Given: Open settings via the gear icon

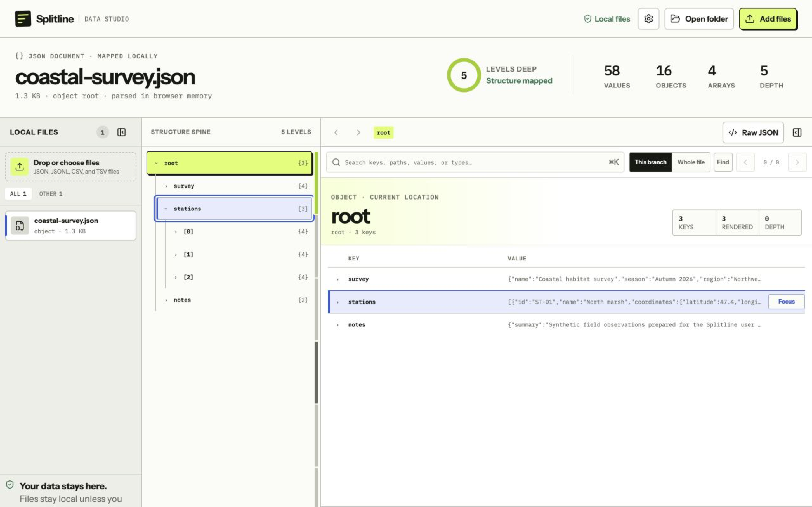Looking at the screenshot, I should click(648, 19).
